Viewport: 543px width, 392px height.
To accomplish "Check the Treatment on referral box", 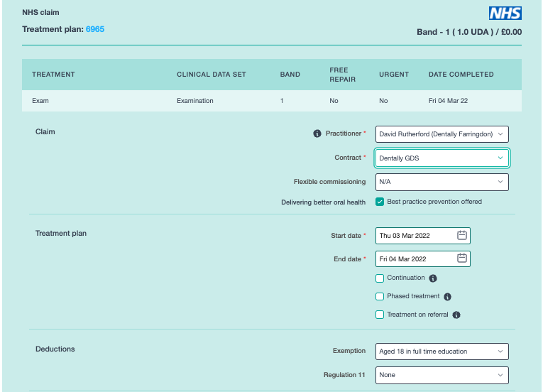I will coord(380,315).
